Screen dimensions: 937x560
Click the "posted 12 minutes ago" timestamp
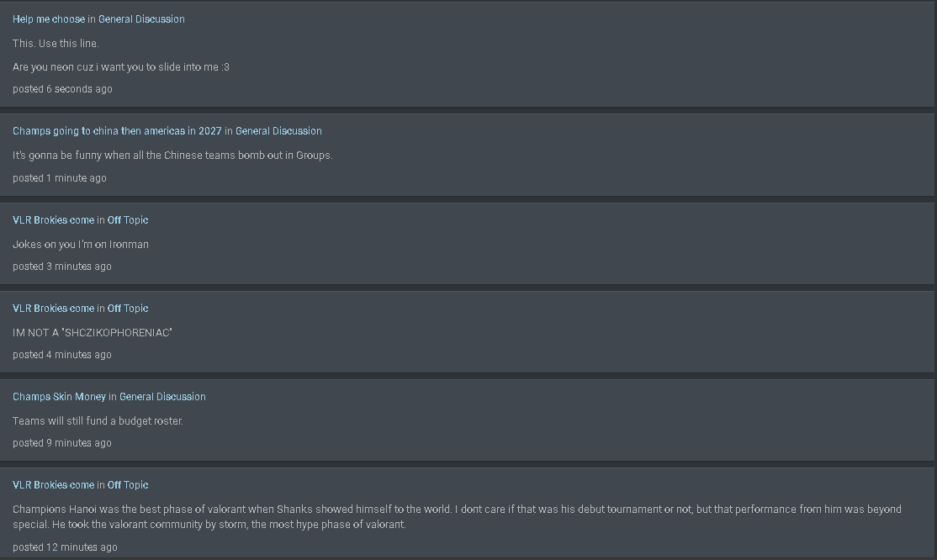click(x=65, y=547)
